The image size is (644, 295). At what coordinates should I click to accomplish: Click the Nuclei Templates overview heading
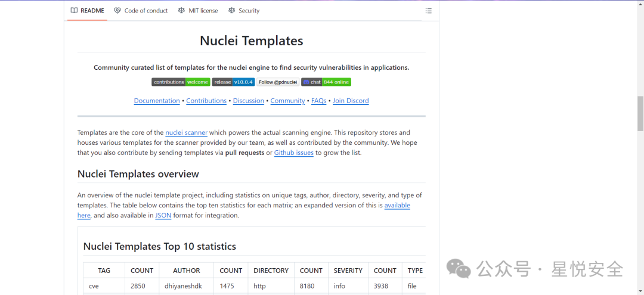[138, 174]
